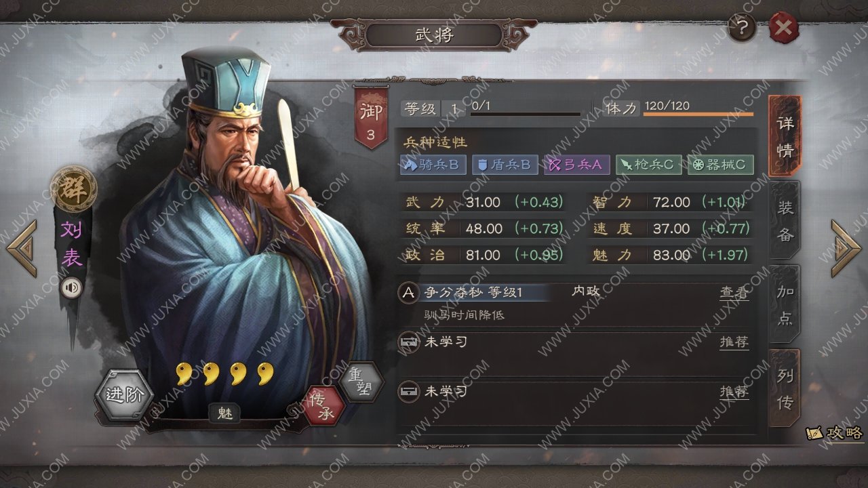Go to previous general with left arrow

click(22, 248)
